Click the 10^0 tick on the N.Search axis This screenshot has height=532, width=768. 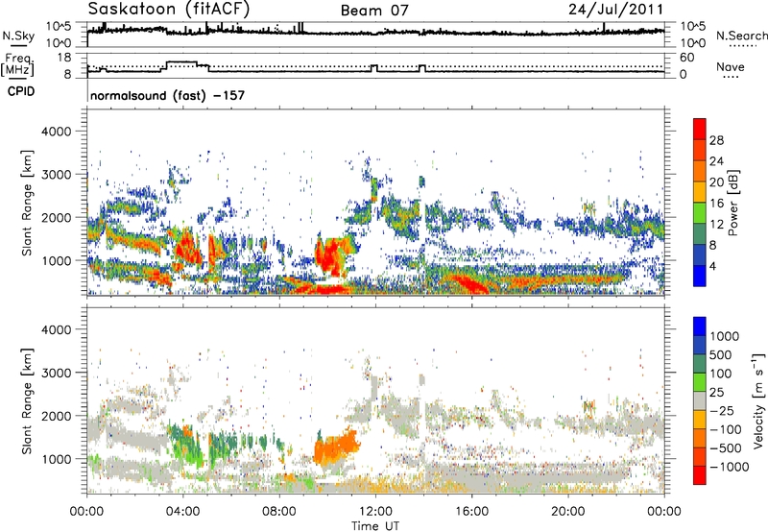[x=693, y=43]
